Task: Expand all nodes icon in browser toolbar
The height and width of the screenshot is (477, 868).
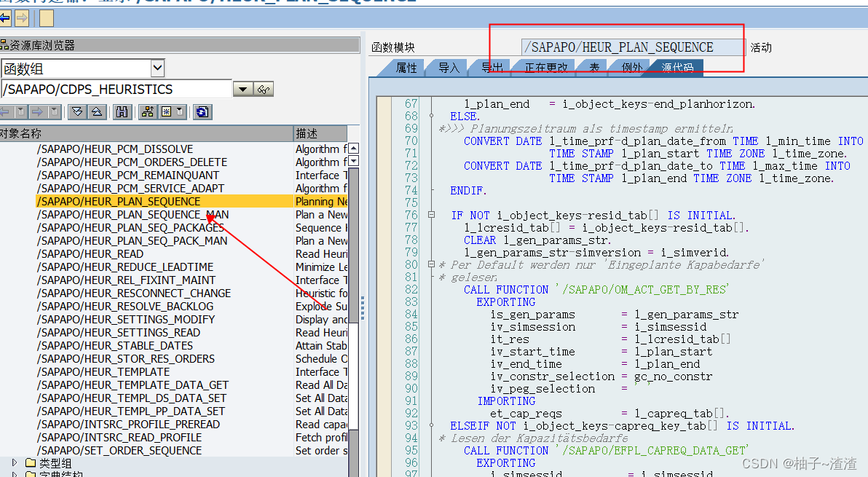Action: (x=77, y=112)
